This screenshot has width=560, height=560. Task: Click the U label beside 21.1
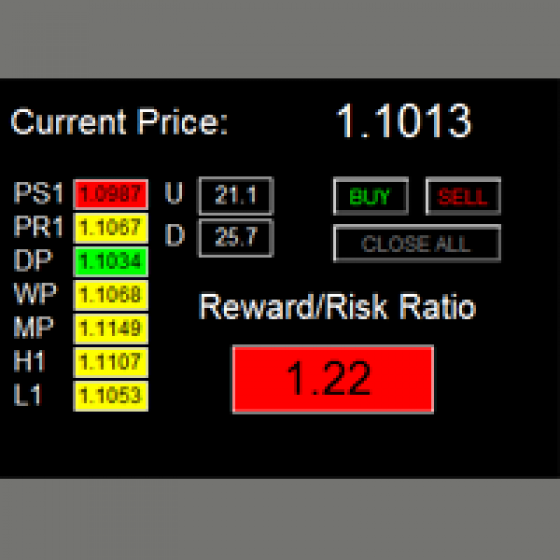point(174,193)
